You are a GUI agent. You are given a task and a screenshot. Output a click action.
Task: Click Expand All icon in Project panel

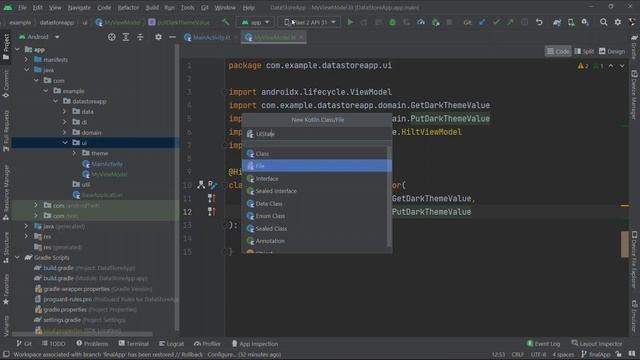tap(126, 37)
